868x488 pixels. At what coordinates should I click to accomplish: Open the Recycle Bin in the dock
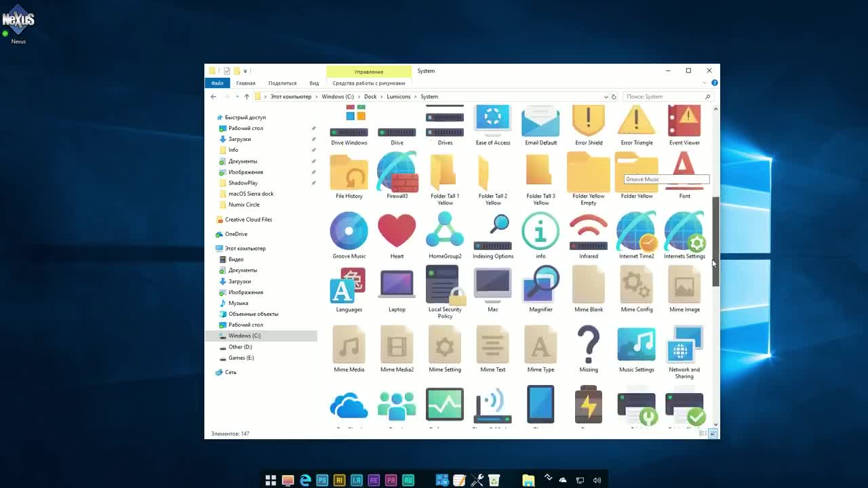tap(494, 480)
